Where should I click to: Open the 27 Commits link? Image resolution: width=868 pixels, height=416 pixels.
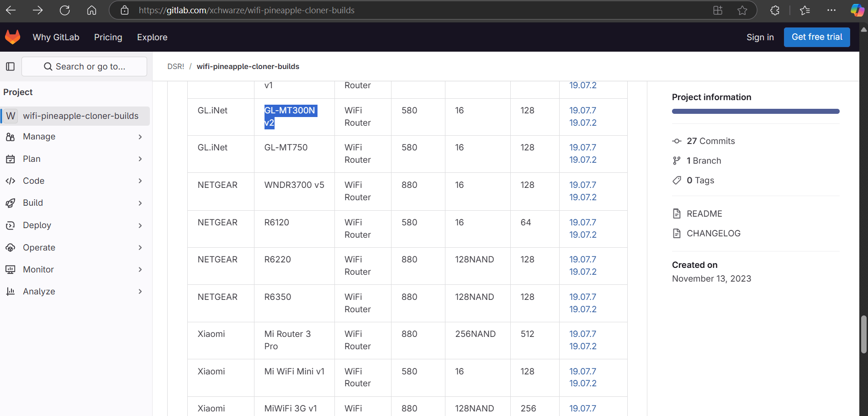(710, 141)
